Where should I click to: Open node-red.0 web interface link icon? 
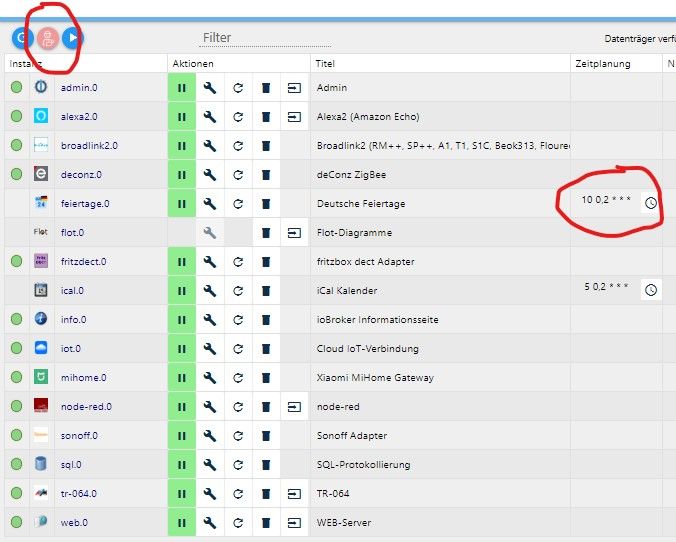pos(294,407)
